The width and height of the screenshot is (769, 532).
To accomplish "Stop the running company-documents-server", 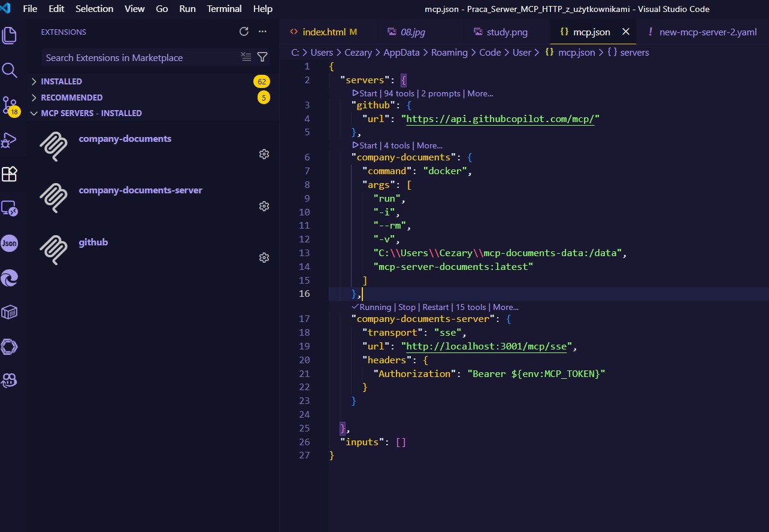I will point(407,307).
